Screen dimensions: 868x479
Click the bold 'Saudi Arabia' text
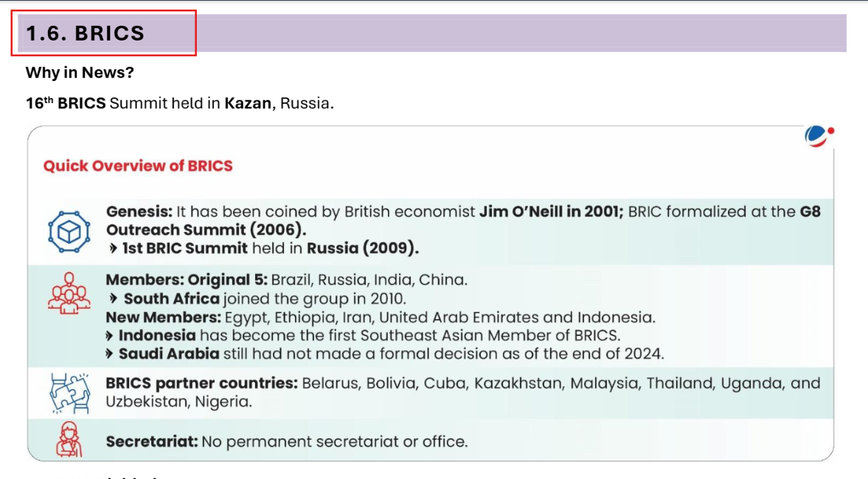(169, 354)
